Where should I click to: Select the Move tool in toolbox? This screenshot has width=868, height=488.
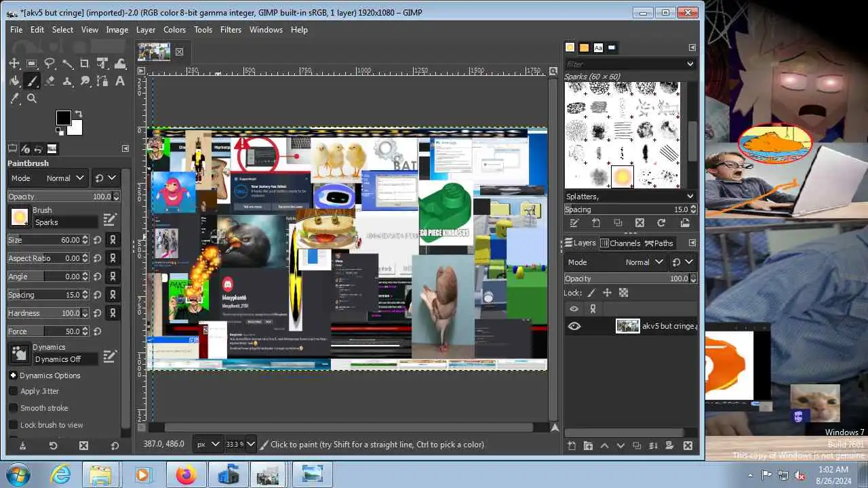pos(14,64)
